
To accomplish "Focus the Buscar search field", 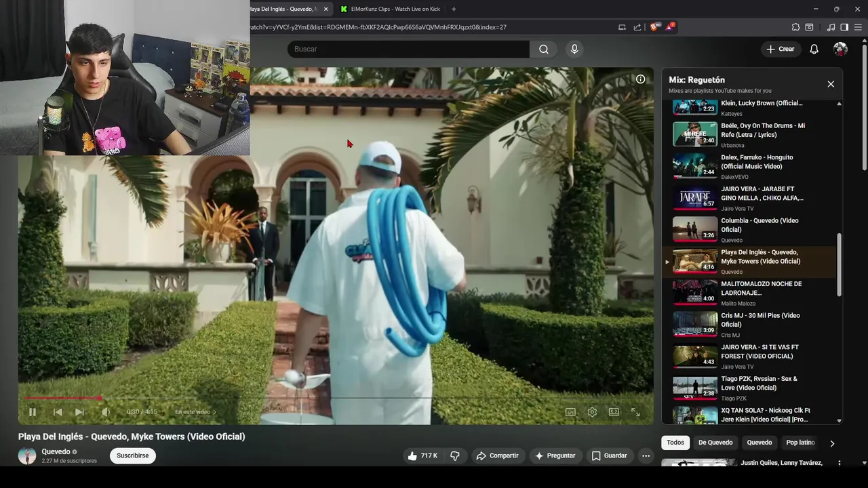I will point(408,49).
